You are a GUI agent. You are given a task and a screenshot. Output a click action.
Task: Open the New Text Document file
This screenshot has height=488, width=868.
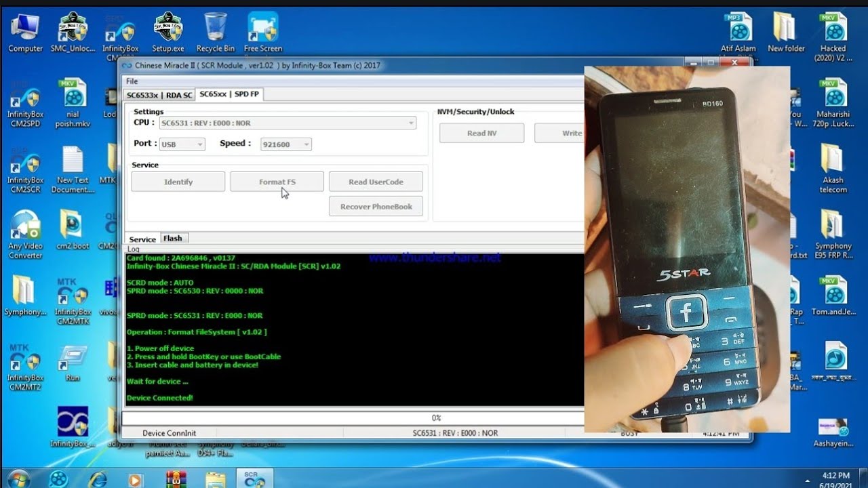(73, 169)
